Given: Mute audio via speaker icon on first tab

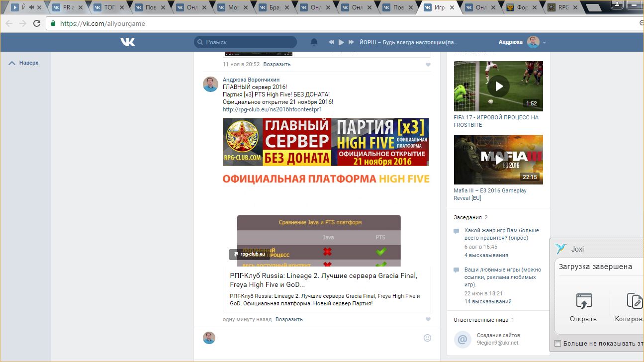Looking at the screenshot, I should [32, 7].
